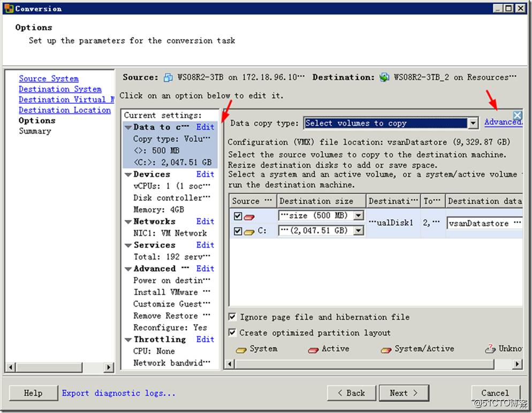
Task: Click Export diagnostic logs link
Action: [119, 393]
